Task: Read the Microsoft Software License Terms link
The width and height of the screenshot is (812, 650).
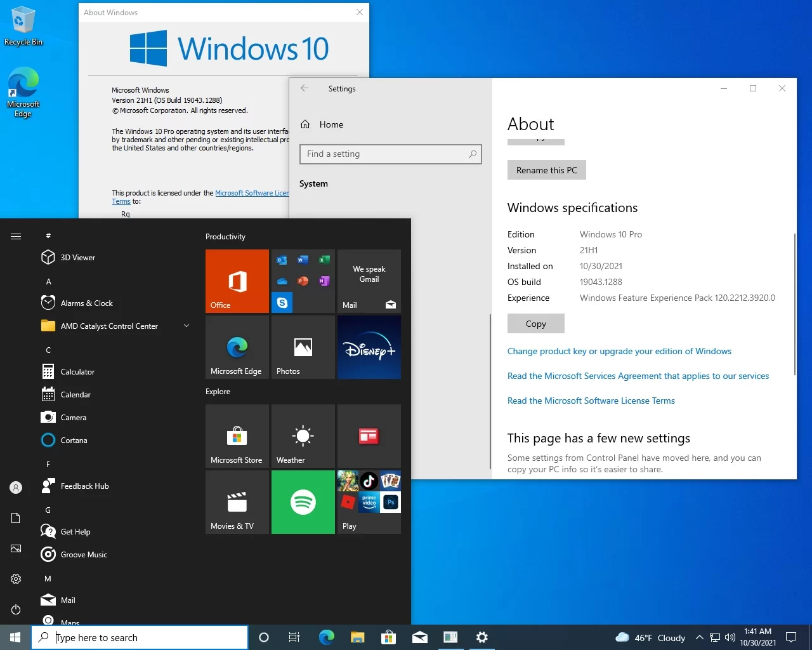Action: pos(591,401)
